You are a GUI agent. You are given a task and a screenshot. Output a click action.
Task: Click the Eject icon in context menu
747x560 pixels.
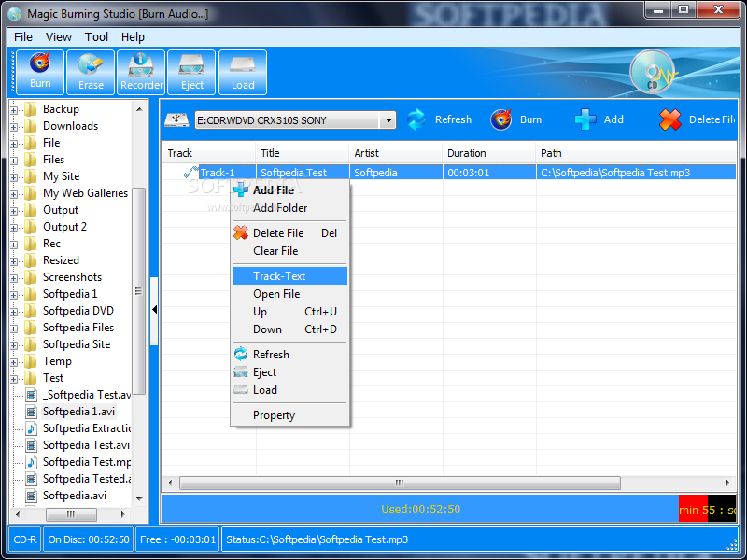(241, 371)
